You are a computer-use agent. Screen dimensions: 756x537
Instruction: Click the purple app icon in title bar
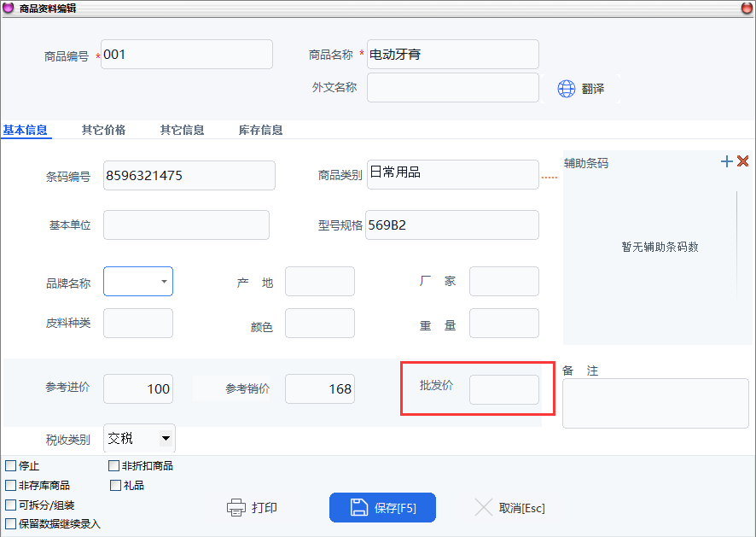coord(9,8)
